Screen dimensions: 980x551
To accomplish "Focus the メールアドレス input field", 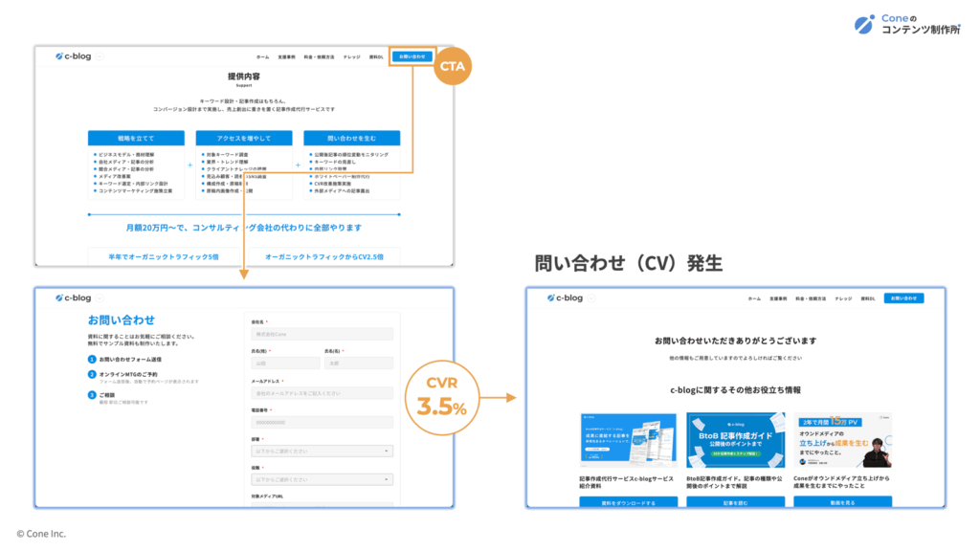I will [x=322, y=393].
